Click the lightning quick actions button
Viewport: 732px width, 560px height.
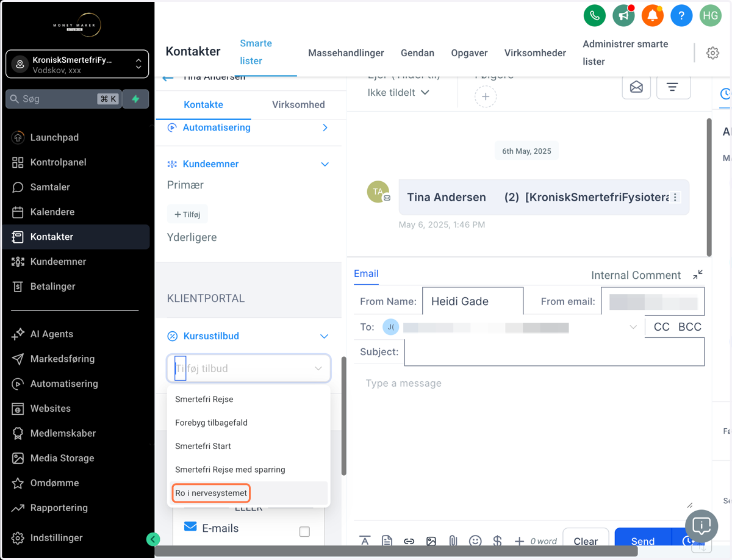click(x=136, y=99)
